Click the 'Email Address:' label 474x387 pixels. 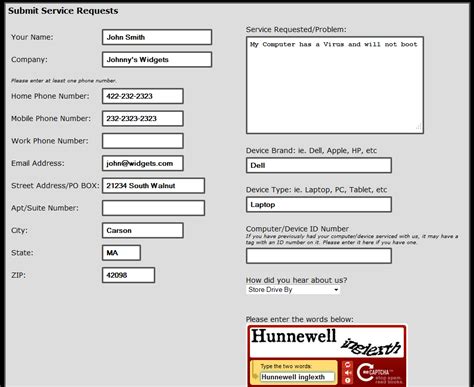coord(38,163)
